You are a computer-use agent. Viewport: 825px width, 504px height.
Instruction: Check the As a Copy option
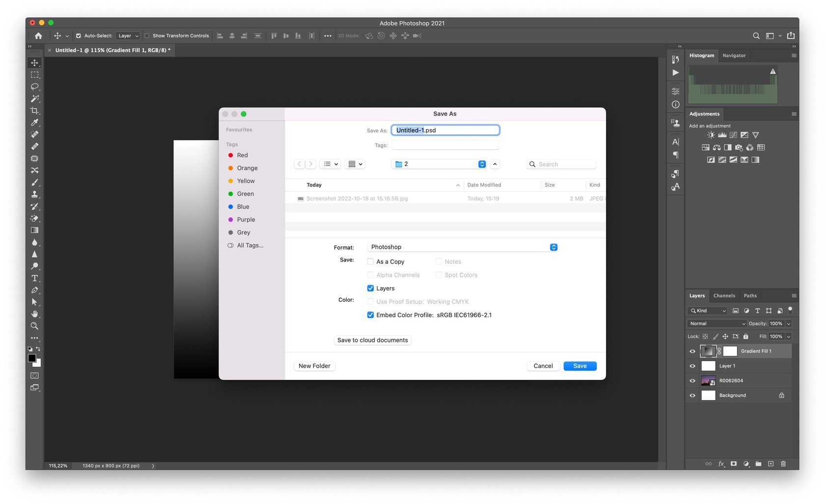(370, 262)
